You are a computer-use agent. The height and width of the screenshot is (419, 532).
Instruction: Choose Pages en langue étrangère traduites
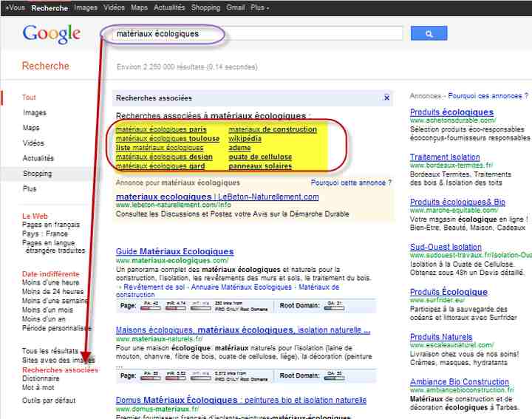pos(54,247)
